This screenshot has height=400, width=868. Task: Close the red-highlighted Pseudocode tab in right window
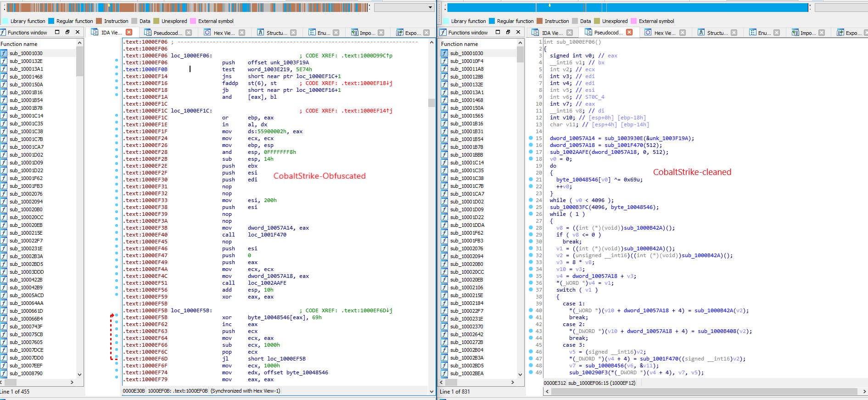pos(629,32)
